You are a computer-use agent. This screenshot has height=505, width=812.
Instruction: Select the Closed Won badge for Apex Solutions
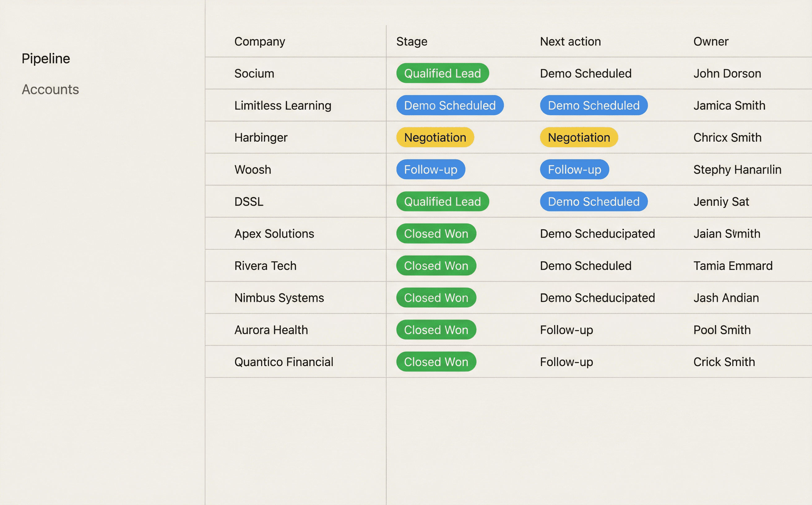tap(436, 233)
